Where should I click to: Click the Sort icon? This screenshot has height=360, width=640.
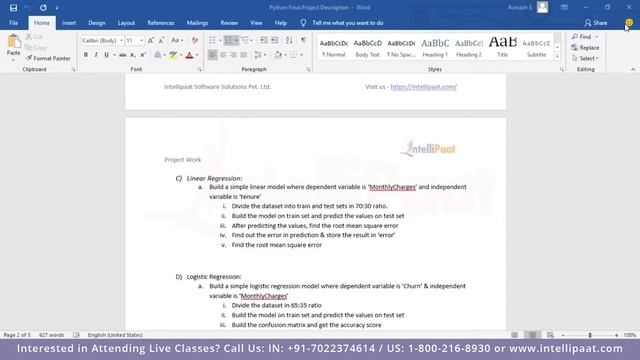[289, 40]
